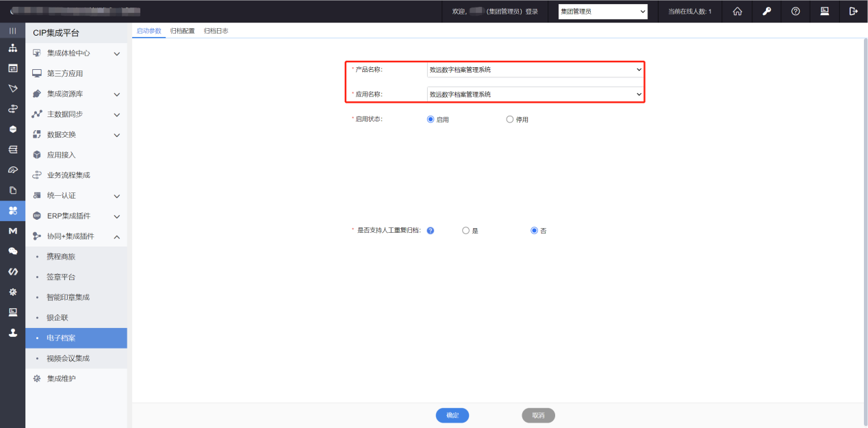868x428 pixels.
Task: Select the 停用 radio button
Action: (x=509, y=119)
